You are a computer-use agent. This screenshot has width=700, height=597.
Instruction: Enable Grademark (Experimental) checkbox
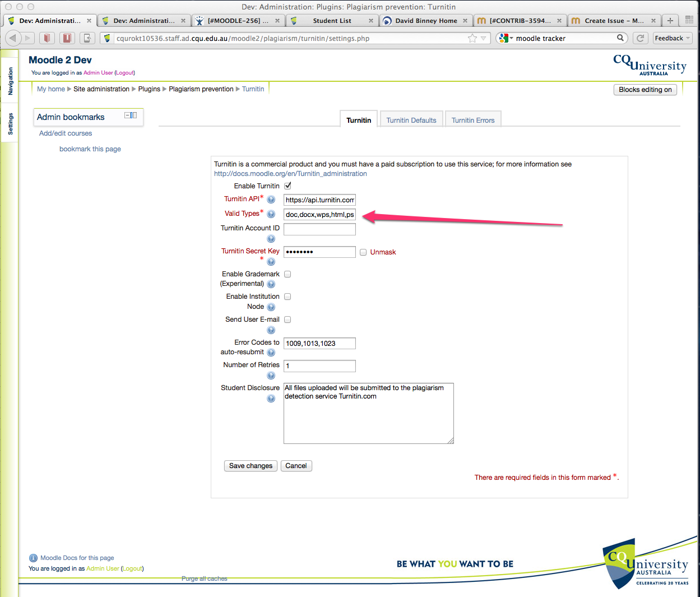[288, 274]
